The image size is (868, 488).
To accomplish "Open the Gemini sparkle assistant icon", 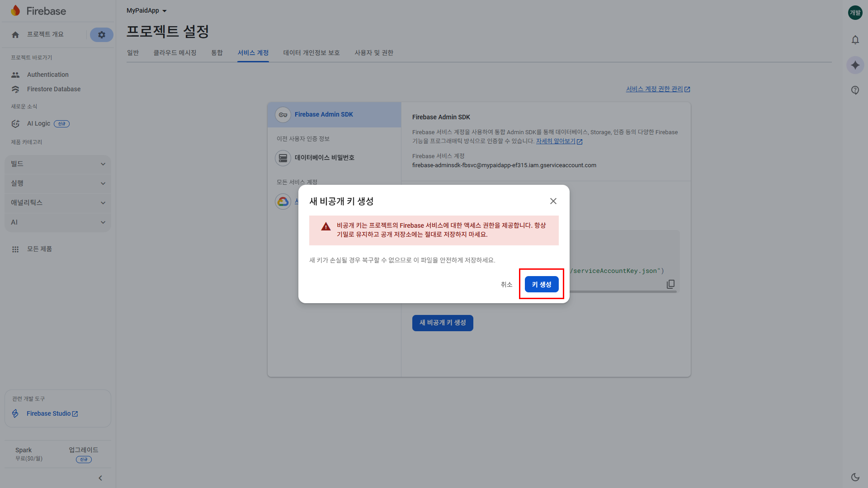I will [855, 65].
